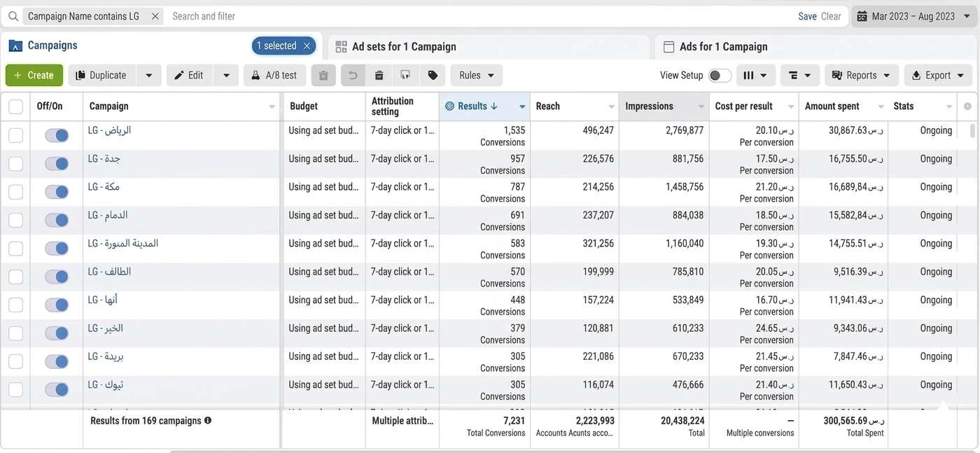
Task: Save the current filter
Action: (807, 16)
